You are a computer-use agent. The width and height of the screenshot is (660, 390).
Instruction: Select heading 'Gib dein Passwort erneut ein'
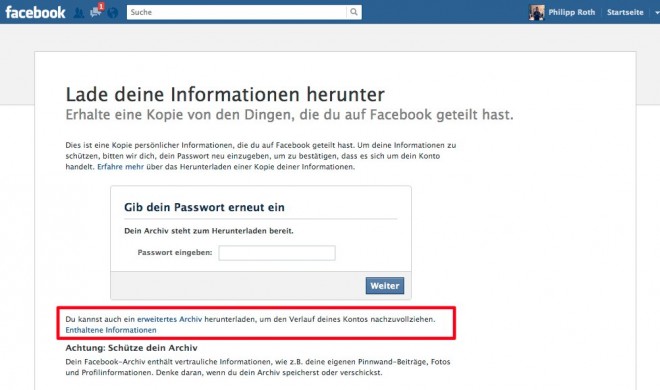[204, 207]
